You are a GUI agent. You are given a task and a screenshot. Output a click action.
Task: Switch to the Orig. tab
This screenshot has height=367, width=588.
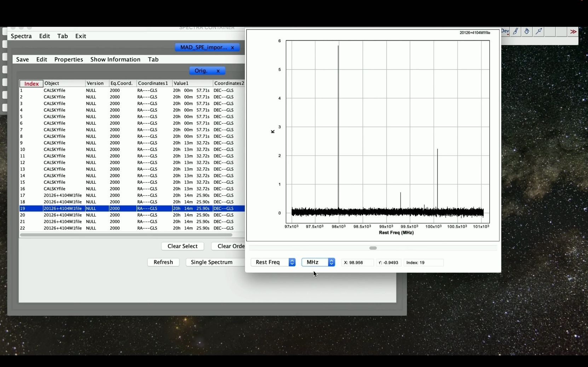point(201,71)
